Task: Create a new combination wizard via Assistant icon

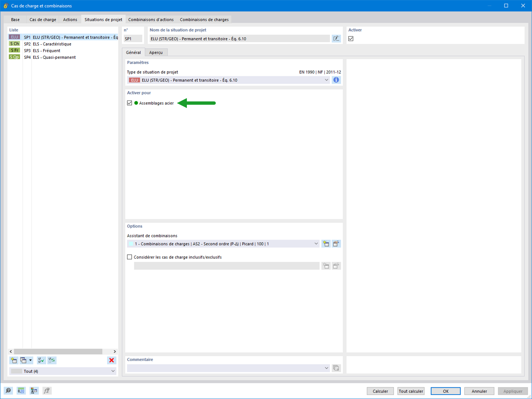Action: (326, 244)
